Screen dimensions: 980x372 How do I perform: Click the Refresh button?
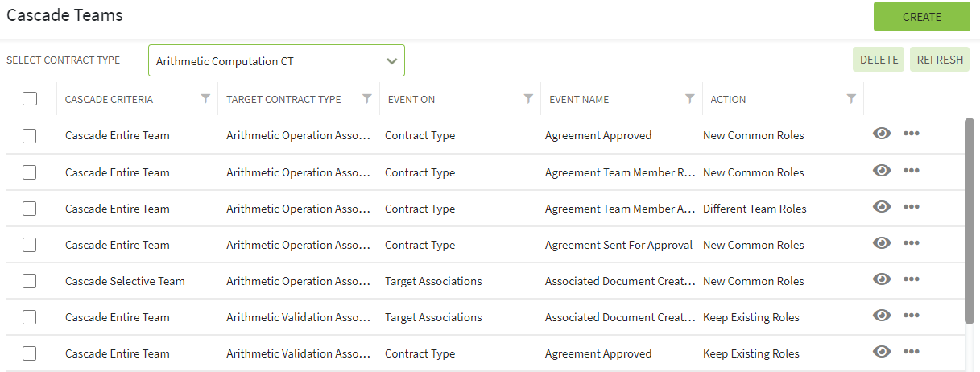click(940, 60)
